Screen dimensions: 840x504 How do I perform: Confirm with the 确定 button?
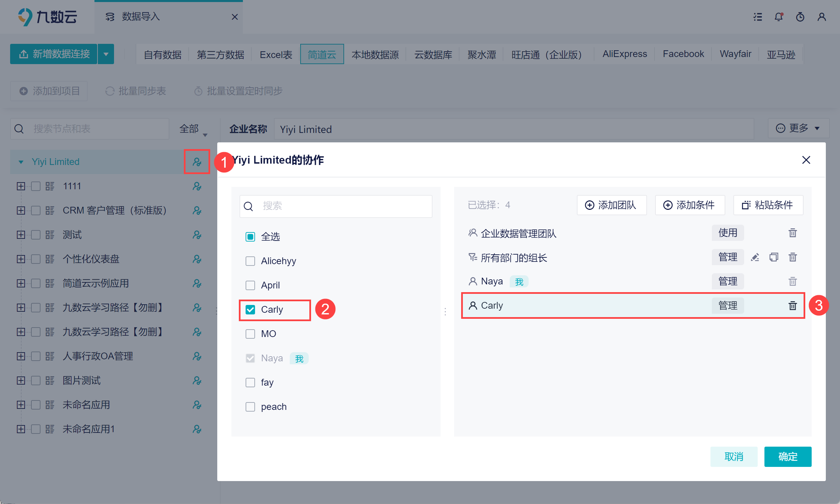pyautogui.click(x=788, y=457)
